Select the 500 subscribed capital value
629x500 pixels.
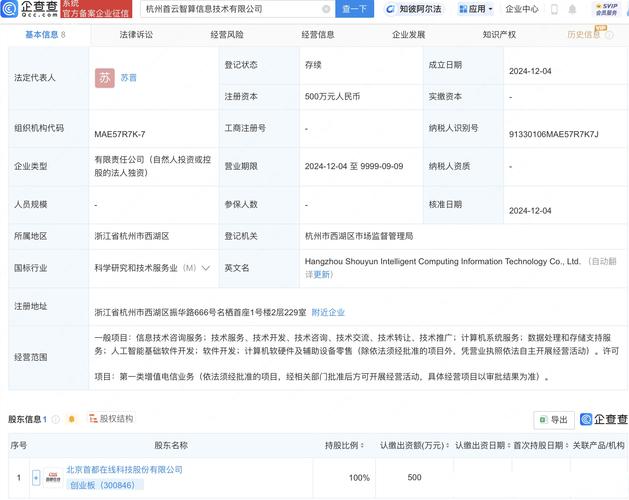point(414,477)
